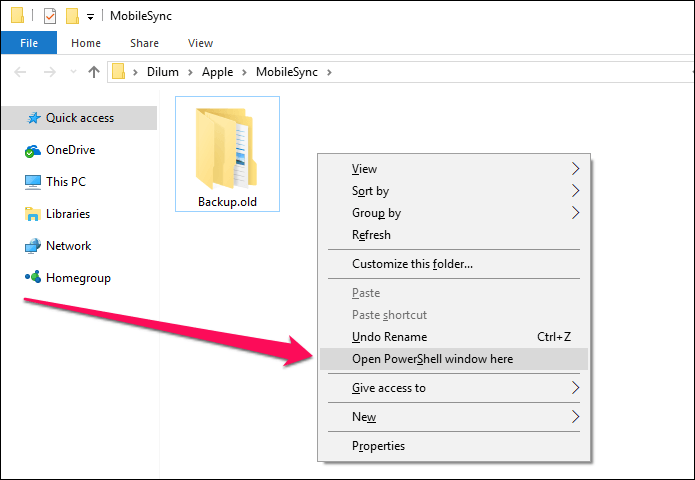The width and height of the screenshot is (695, 480).
Task: Open the Customize Quick Access Toolbar dropdown arrow
Action: coord(90,17)
